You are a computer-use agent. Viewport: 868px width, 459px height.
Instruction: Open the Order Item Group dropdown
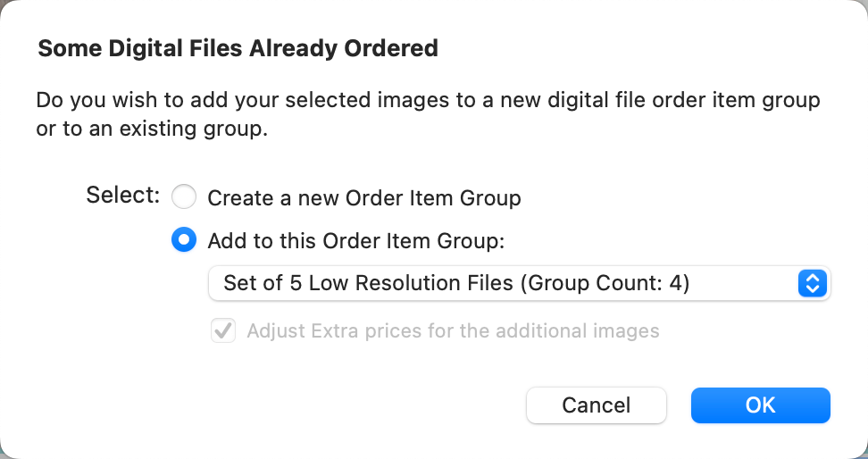pos(518,284)
